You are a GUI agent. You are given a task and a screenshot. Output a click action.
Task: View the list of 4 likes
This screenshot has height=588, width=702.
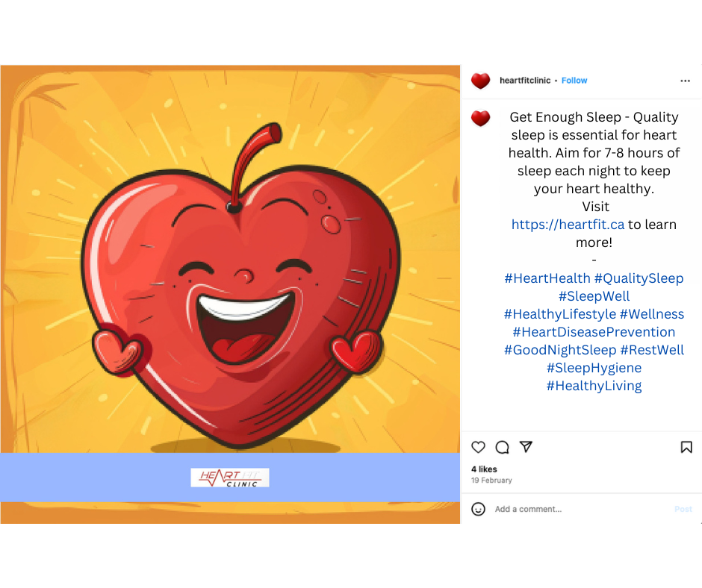click(484, 469)
